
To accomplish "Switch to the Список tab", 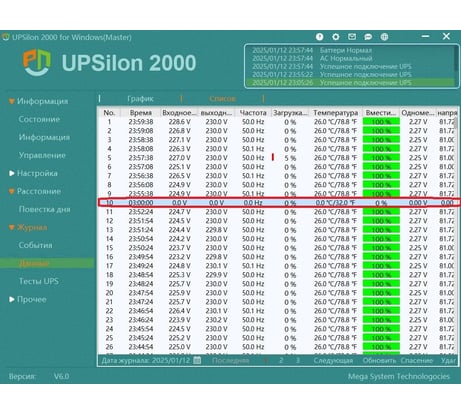I will click(222, 99).
